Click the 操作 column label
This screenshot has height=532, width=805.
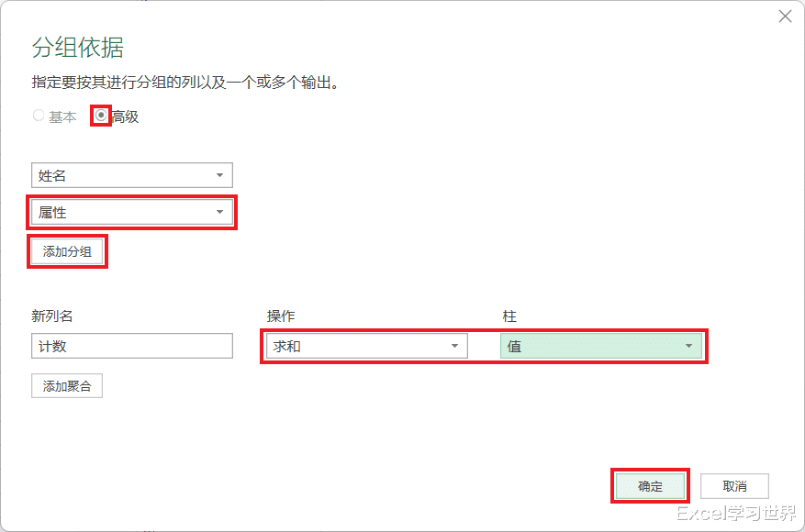pyautogui.click(x=281, y=316)
